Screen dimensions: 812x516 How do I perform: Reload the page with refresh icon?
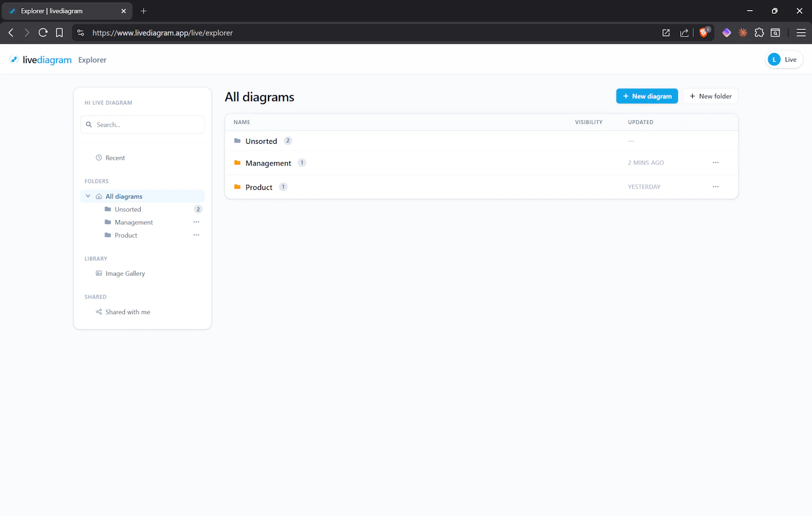click(43, 33)
